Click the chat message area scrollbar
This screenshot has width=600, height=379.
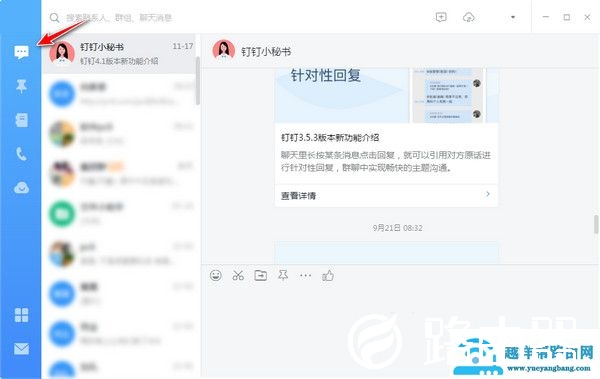(x=596, y=224)
